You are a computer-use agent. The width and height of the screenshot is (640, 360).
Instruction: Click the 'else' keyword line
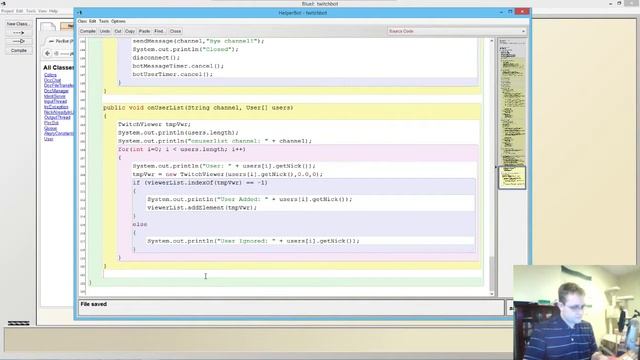click(140, 224)
